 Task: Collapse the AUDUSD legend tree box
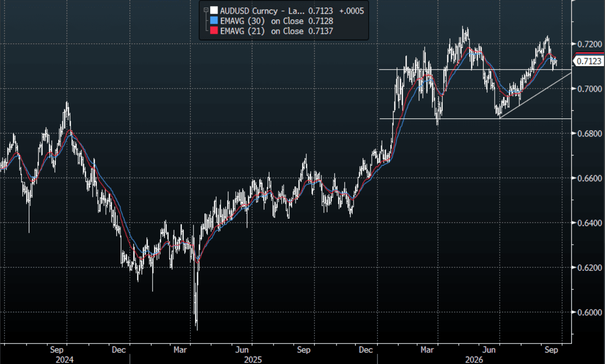(206, 10)
